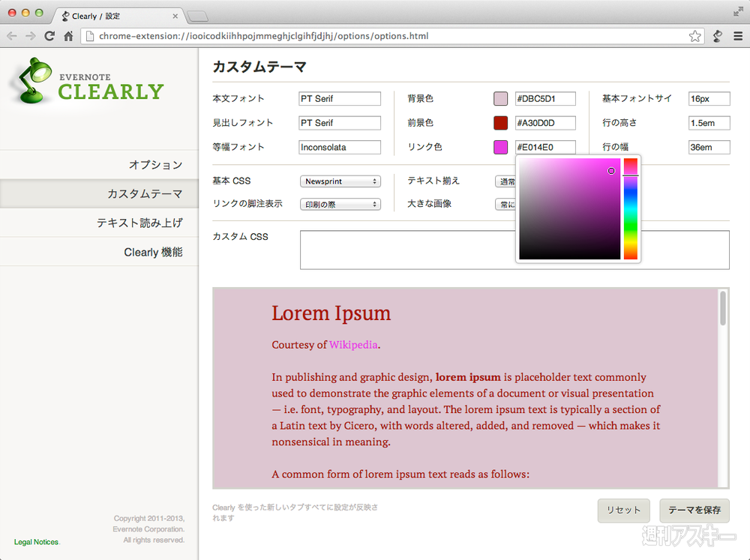Click the カスタム CSS text area
Image resolution: width=750 pixels, height=560 pixels.
coord(514,250)
